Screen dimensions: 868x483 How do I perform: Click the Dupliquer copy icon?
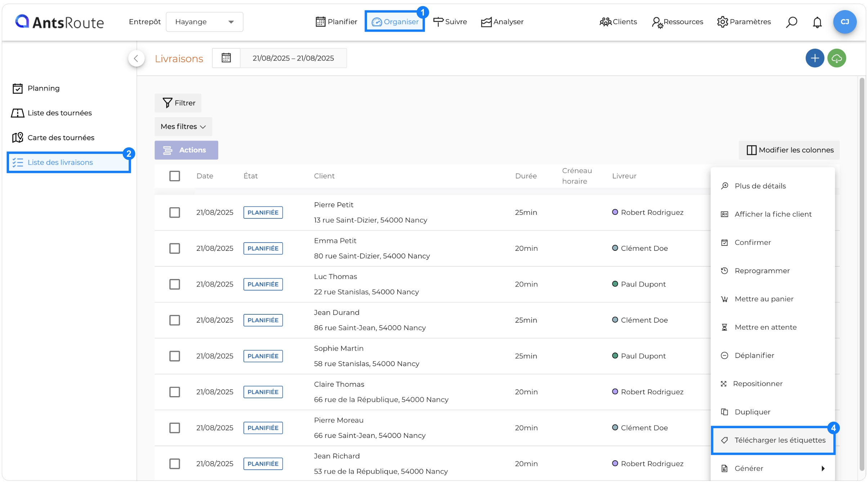[x=724, y=412]
